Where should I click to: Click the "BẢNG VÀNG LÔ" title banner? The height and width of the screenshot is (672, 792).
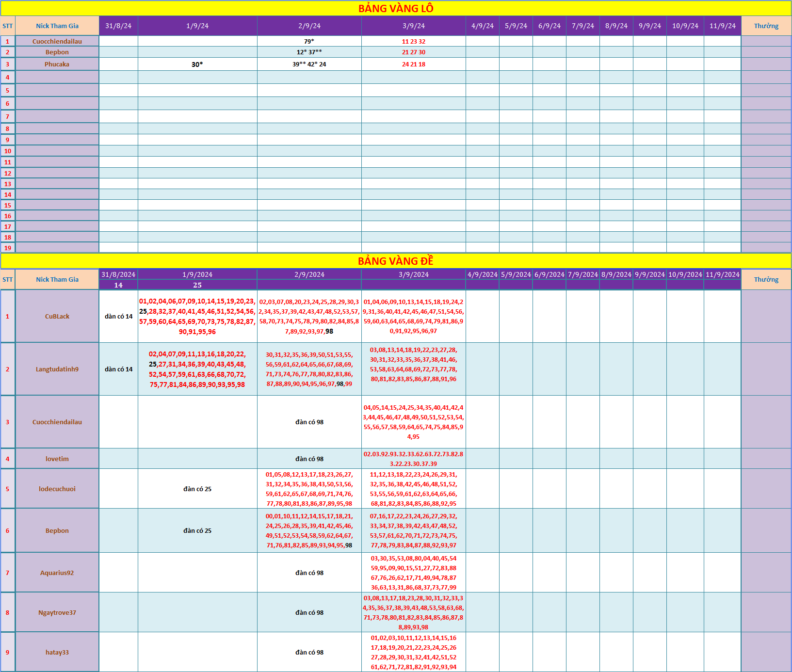pos(396,8)
